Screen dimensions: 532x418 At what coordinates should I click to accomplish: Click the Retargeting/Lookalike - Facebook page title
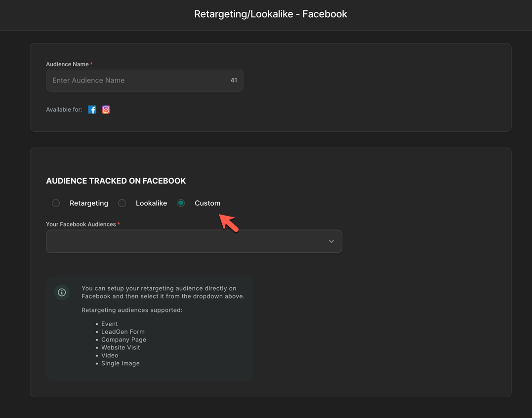270,14
